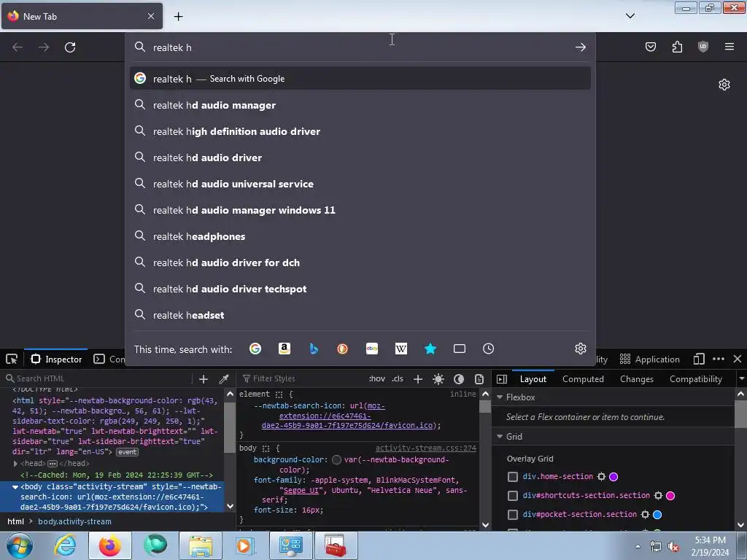Toggle dark color scheme simulation icon

(x=459, y=379)
